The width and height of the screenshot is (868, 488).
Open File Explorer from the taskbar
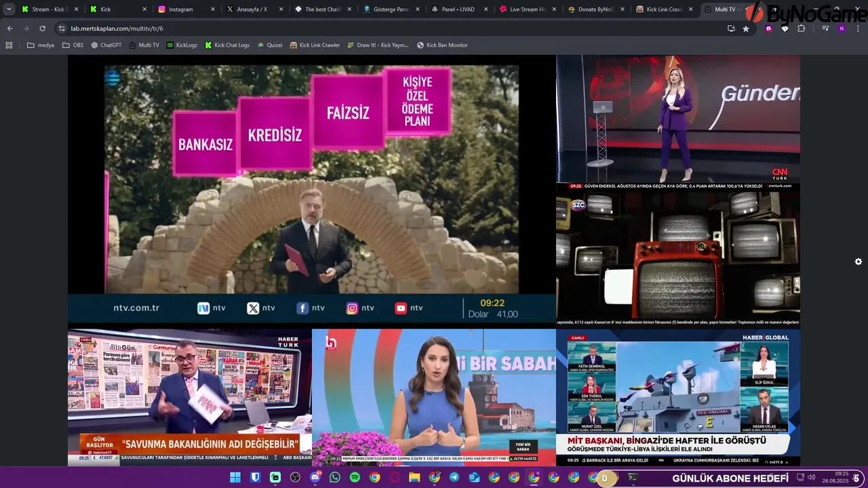(x=414, y=478)
